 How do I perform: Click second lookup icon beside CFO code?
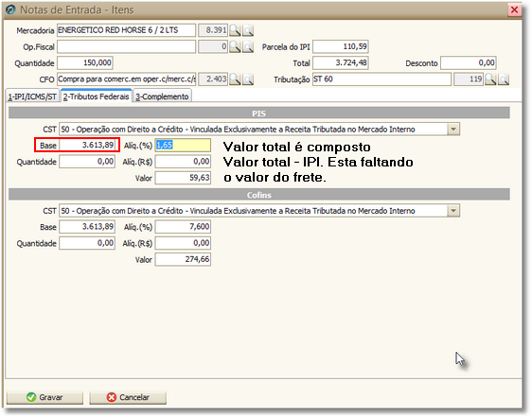(248, 79)
